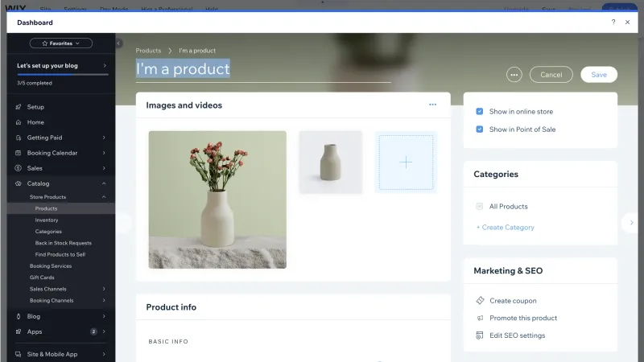Click the "I'm a product" breadcrumb text

197,51
